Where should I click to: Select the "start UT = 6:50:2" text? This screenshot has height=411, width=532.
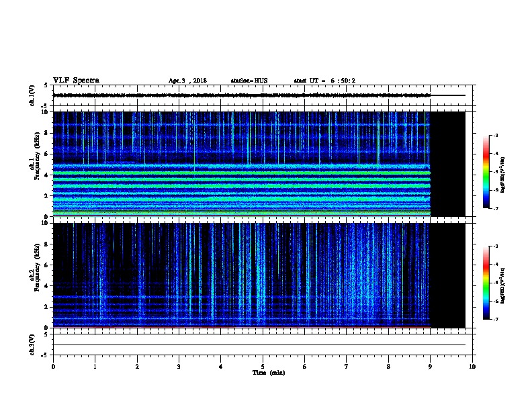click(x=324, y=81)
